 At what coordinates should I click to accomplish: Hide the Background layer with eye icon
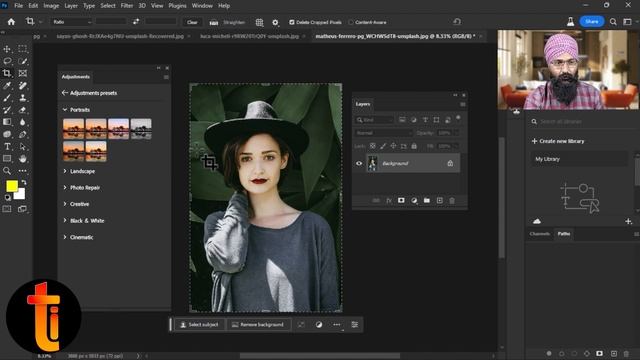[x=359, y=163]
